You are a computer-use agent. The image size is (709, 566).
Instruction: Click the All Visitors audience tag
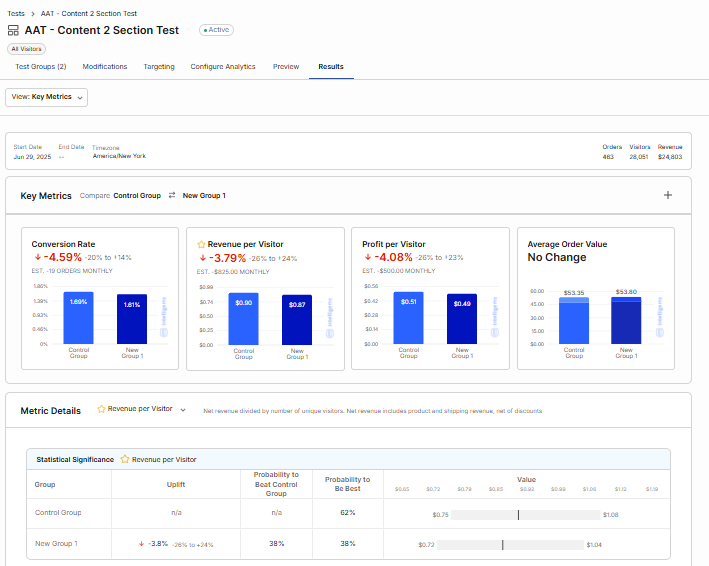tap(26, 48)
